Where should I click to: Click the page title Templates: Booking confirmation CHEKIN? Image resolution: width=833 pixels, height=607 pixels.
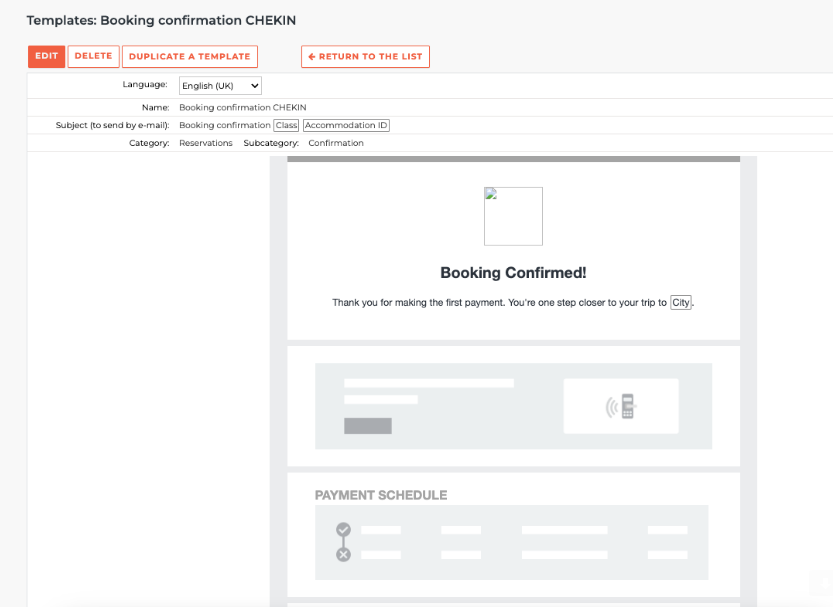[x=161, y=20]
